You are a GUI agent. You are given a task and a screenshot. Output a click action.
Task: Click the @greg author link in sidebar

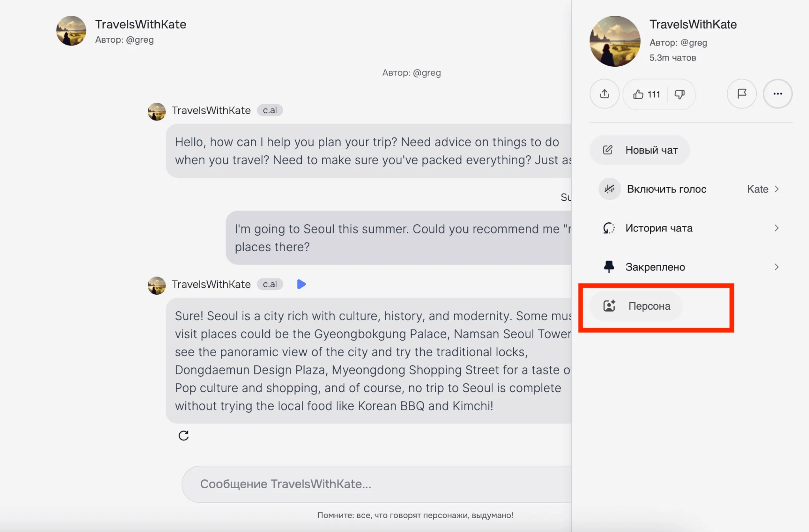(694, 43)
